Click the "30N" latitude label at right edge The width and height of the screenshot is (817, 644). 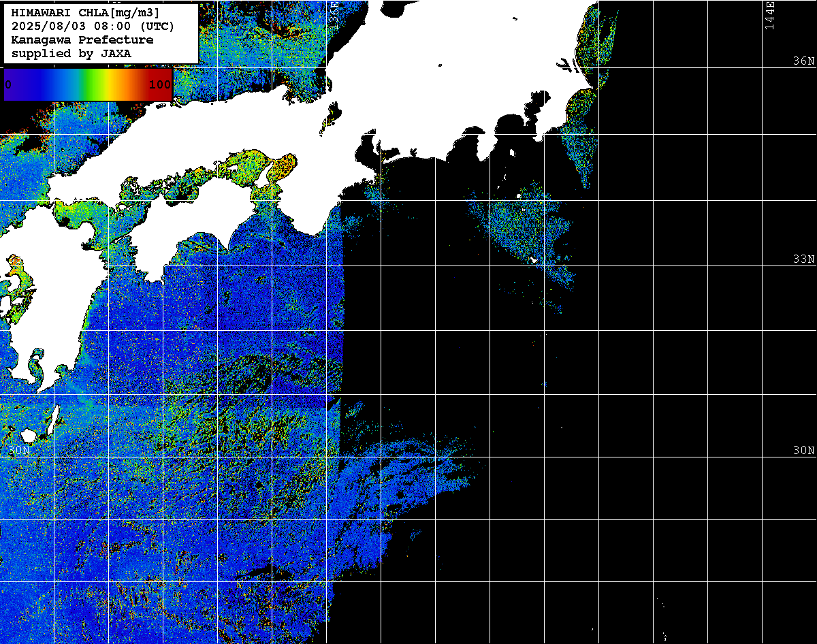point(803,451)
